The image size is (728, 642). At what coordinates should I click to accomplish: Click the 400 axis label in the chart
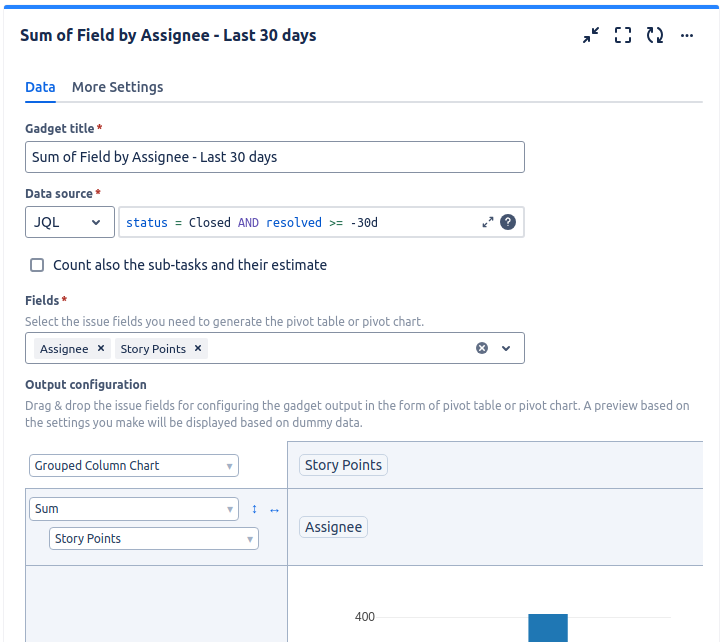[364, 616]
